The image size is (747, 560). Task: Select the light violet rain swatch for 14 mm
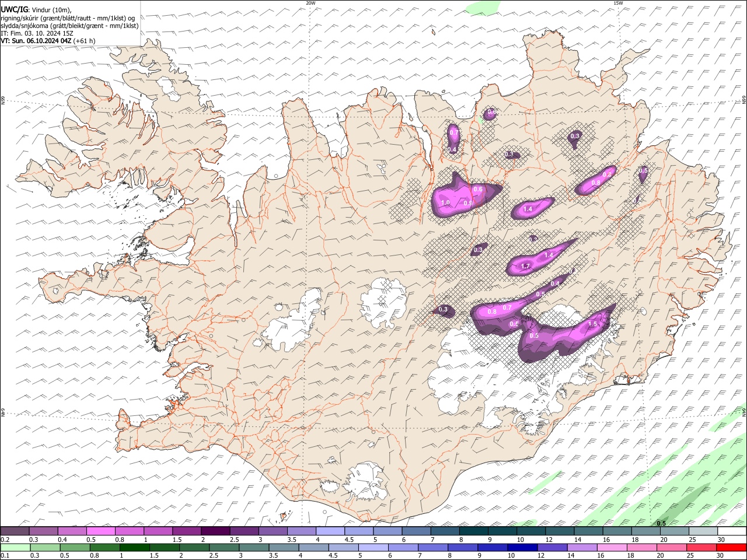pos(582,547)
